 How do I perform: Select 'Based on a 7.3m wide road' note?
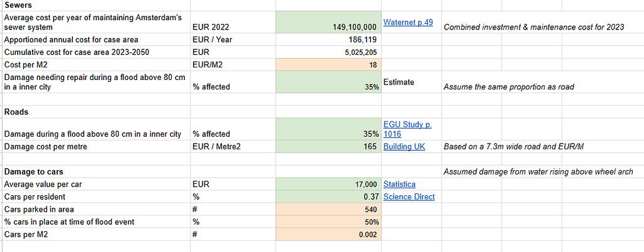tap(513, 147)
